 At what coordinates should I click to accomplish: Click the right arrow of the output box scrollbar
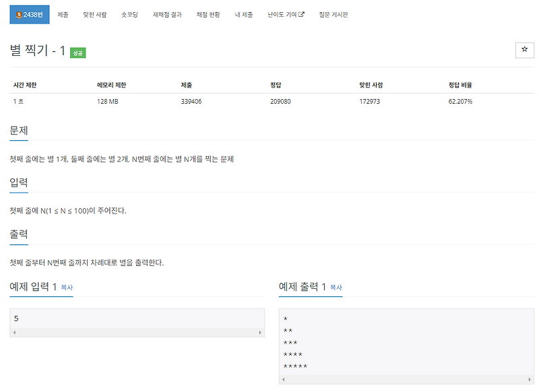click(528, 379)
